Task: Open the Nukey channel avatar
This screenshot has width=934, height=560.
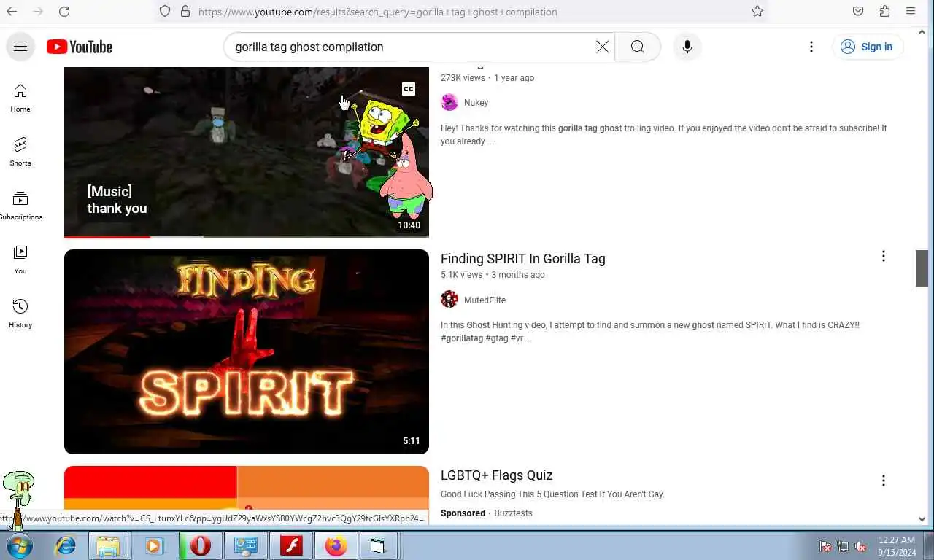Action: tap(449, 102)
